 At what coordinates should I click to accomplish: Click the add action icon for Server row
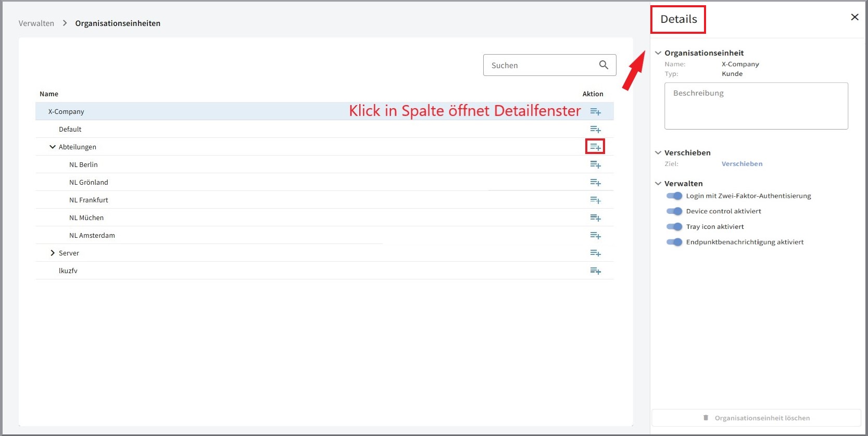595,253
